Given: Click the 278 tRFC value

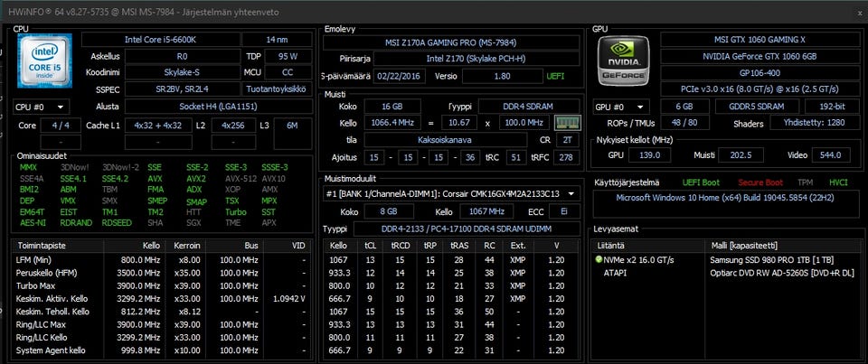Looking at the screenshot, I should point(566,158).
